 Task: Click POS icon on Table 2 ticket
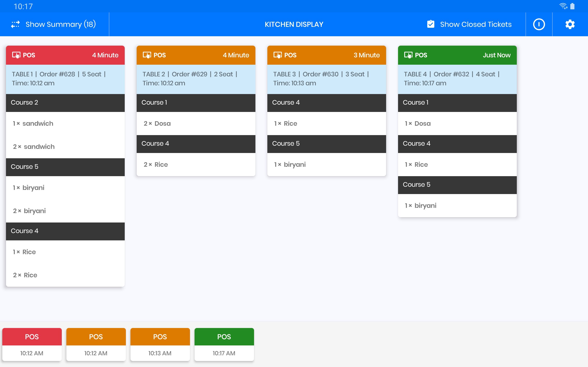point(147,55)
